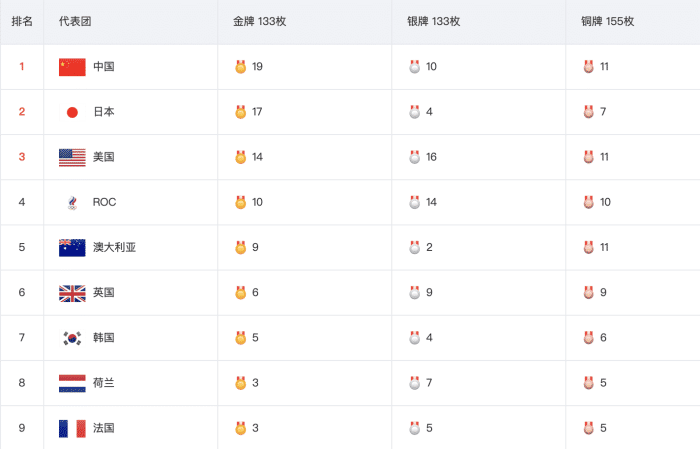Screen dimensions: 700x449
Task: Click the United Kingdom flag icon
Action: [x=72, y=293]
